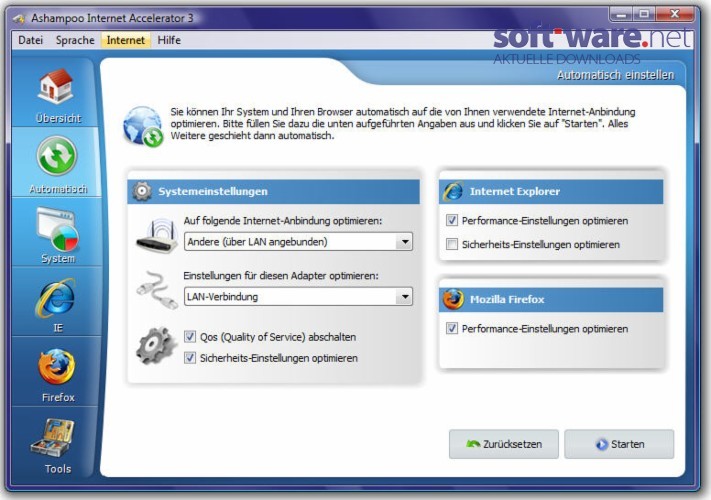Open the Tools toolbox icon
Screen dimensions: 711x500
53,437
